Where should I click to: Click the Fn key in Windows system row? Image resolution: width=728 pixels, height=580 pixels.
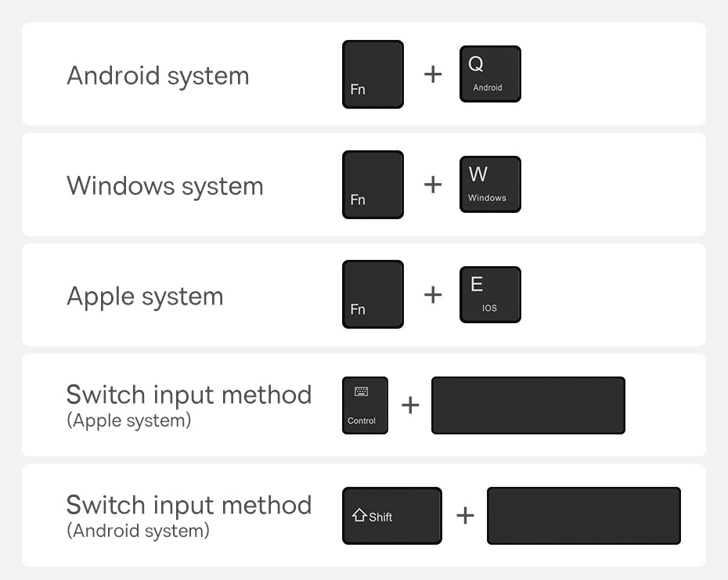coord(373,185)
